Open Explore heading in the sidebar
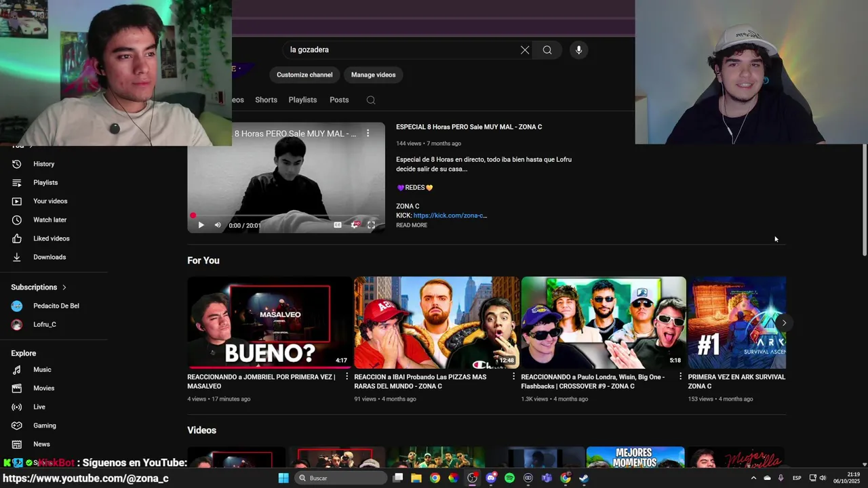The image size is (868, 488). [24, 353]
